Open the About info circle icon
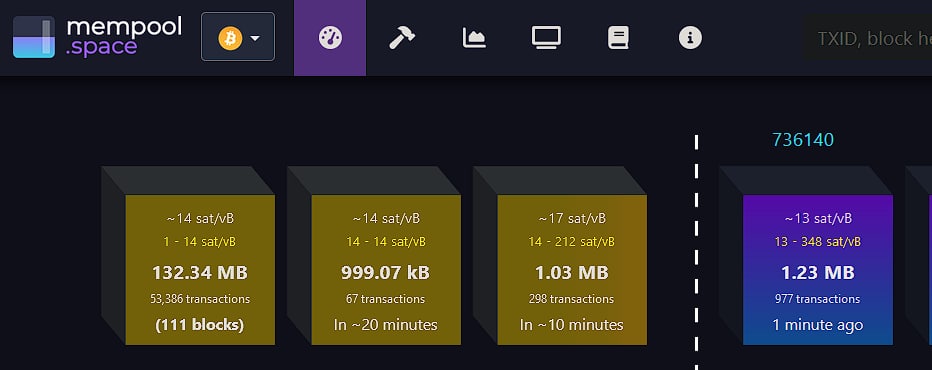 tap(690, 38)
